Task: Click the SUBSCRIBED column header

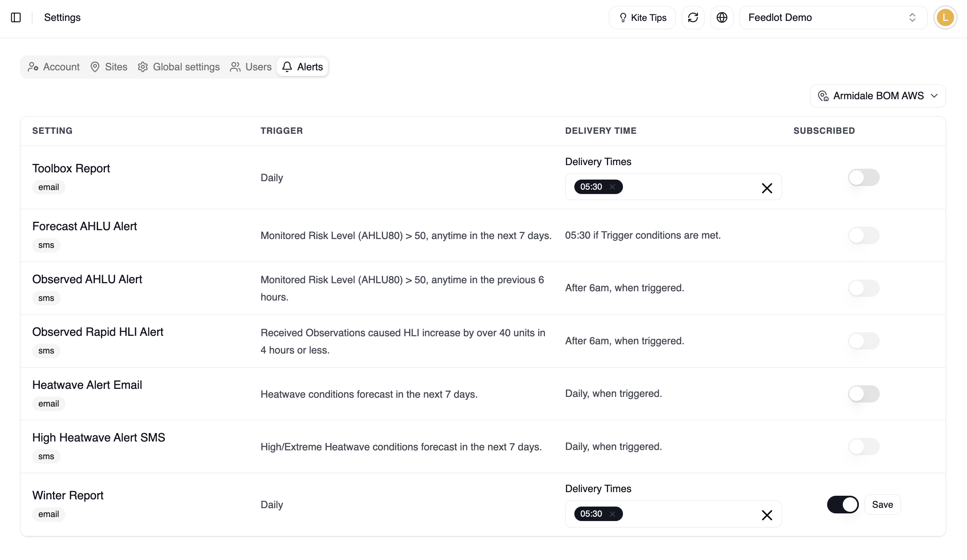Action: [824, 131]
